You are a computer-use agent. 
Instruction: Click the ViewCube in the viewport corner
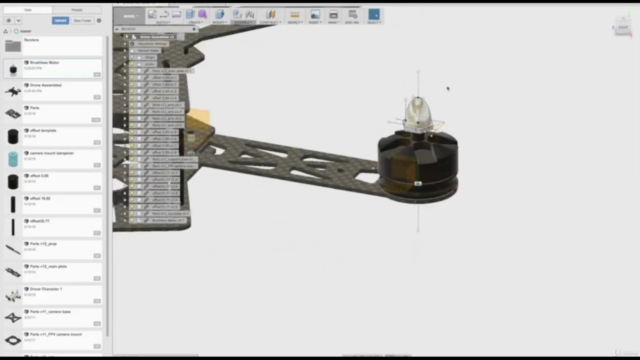[623, 27]
